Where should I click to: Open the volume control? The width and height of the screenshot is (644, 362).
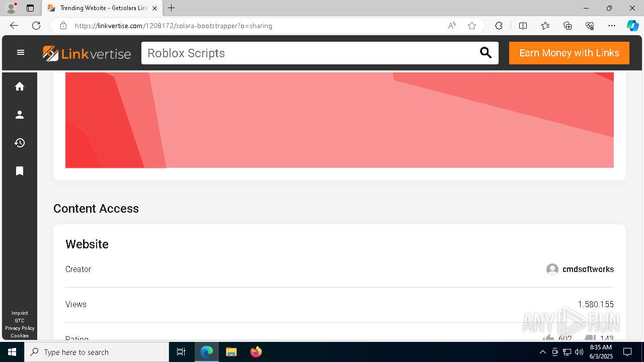pyautogui.click(x=579, y=352)
